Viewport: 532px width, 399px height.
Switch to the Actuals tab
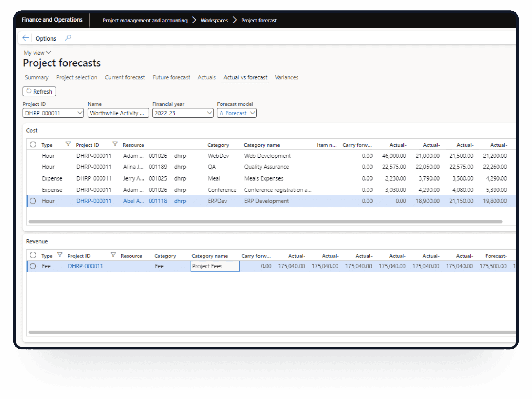(207, 77)
